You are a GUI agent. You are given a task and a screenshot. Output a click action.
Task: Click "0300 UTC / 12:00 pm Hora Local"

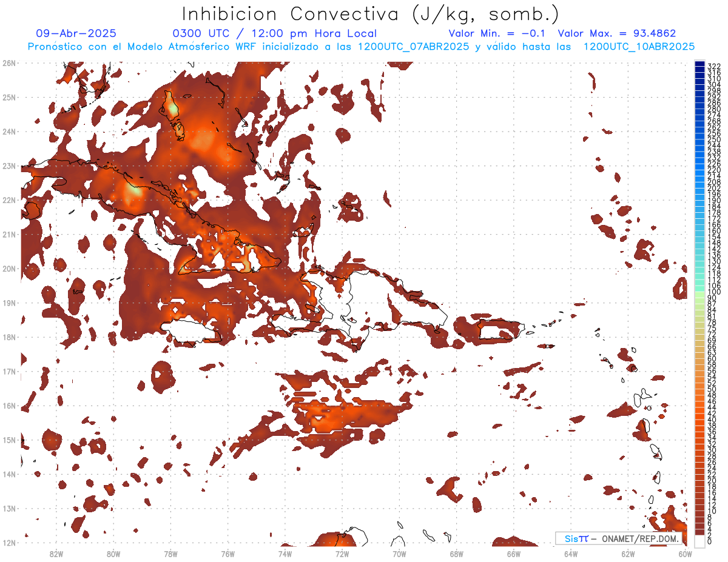tap(275, 34)
